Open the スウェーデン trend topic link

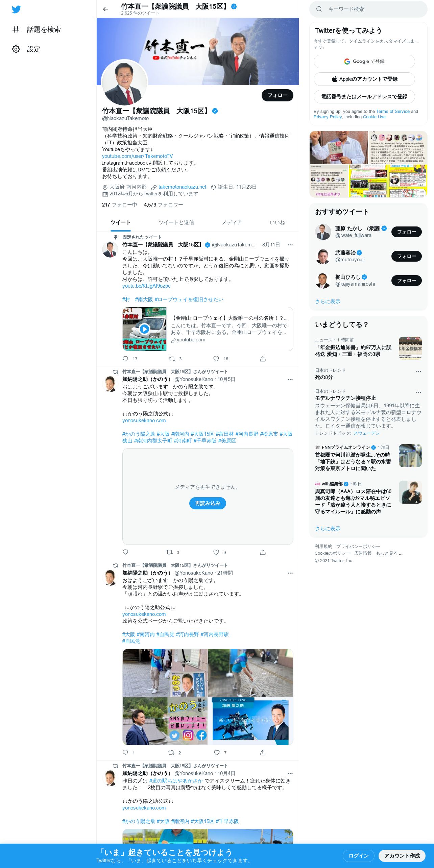click(x=366, y=433)
